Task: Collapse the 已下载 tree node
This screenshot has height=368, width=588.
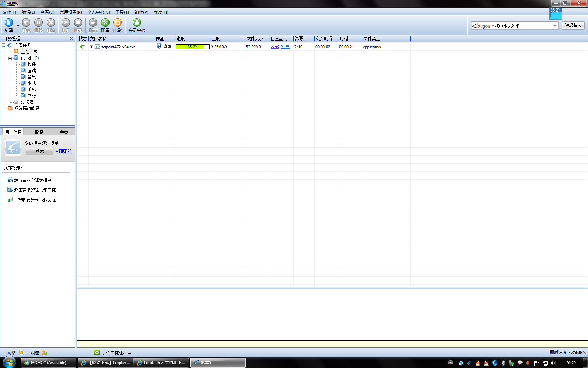Action: click(10, 58)
